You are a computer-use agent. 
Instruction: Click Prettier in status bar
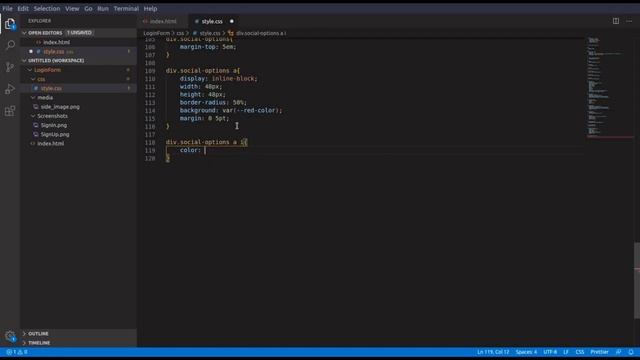point(599,352)
